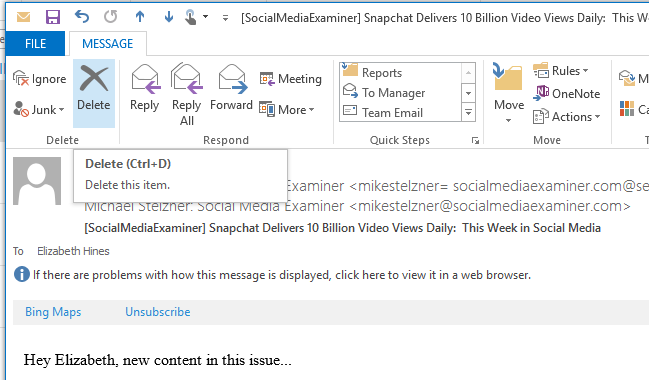
Task: Go to previous item with up arrow
Action: [x=140, y=17]
